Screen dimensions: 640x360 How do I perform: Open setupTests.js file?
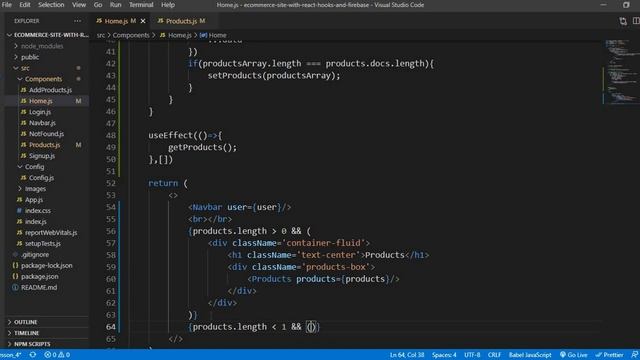pos(42,244)
